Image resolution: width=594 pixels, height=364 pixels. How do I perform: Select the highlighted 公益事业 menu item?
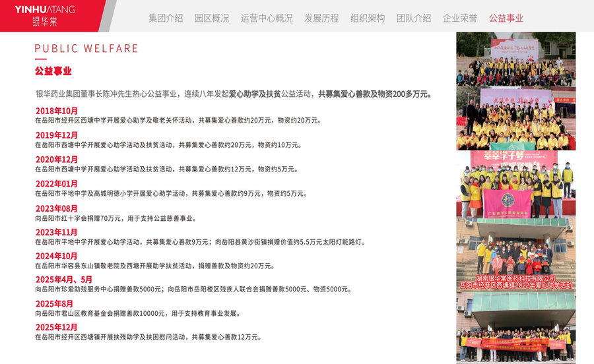(506, 18)
